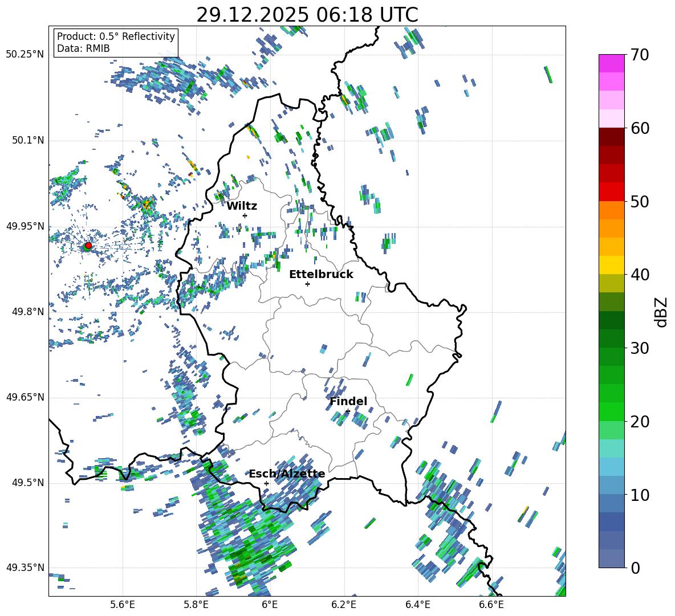Viewport: 675px width, 616px height.
Task: Click the Wiltz station cross marker
Action: point(245,215)
